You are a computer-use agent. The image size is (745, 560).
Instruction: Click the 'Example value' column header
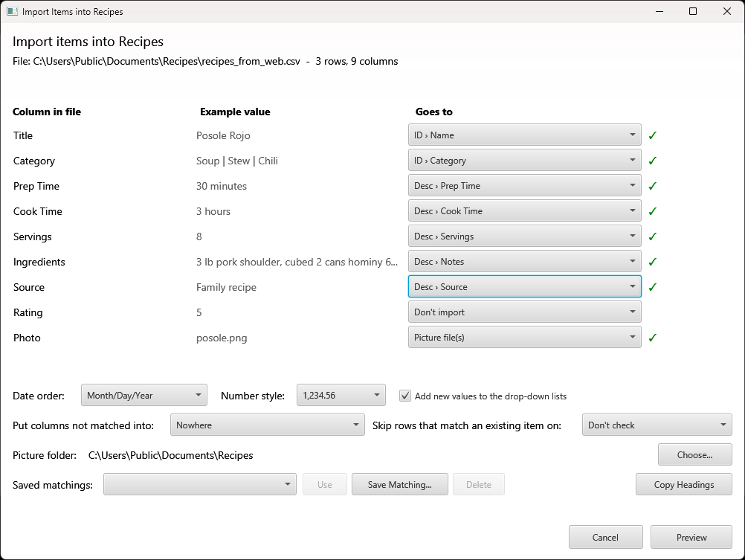235,112
